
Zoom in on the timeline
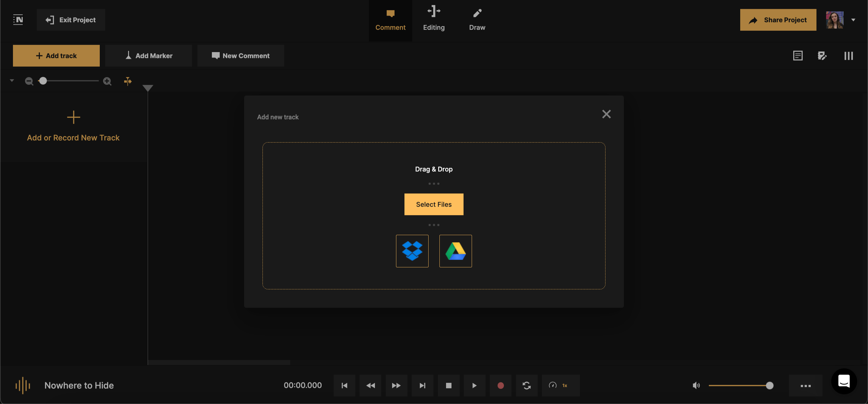point(107,81)
